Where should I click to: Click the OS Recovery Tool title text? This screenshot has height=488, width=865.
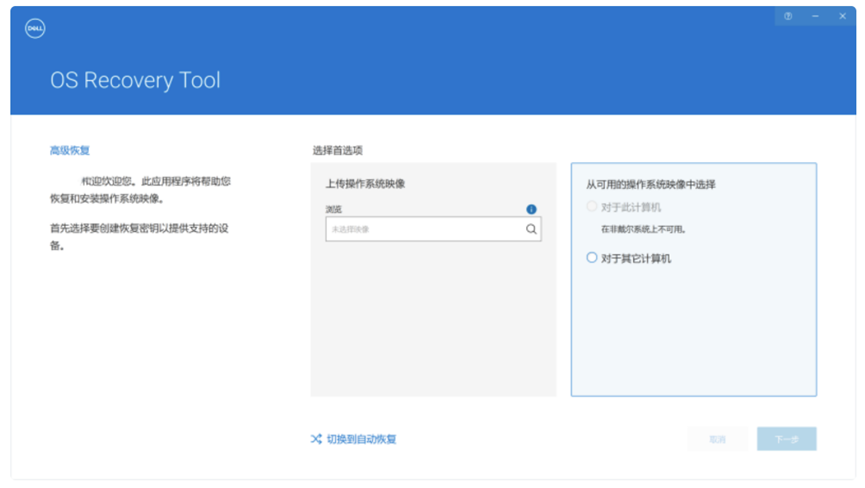(x=135, y=80)
